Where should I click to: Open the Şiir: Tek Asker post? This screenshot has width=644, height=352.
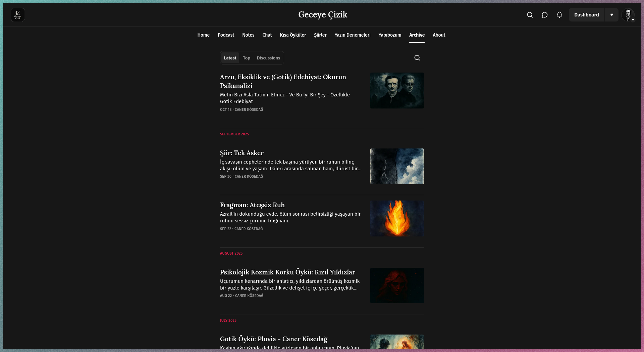point(242,153)
